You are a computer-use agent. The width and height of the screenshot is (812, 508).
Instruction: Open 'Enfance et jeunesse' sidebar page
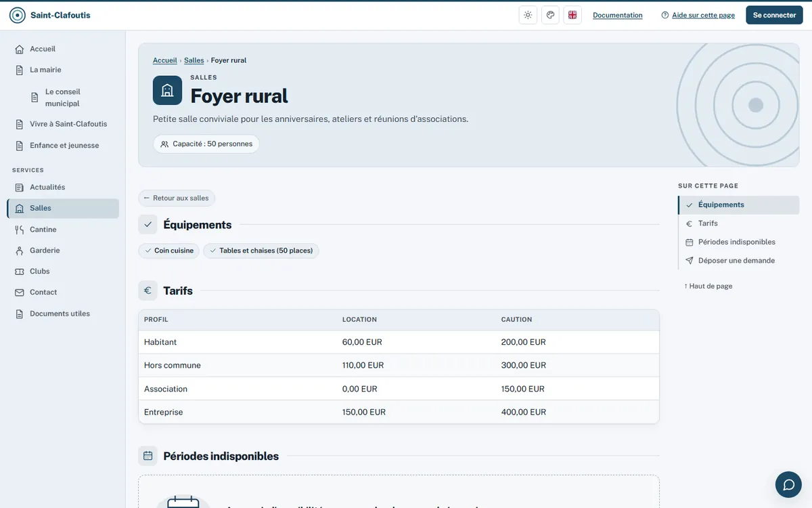(x=63, y=146)
